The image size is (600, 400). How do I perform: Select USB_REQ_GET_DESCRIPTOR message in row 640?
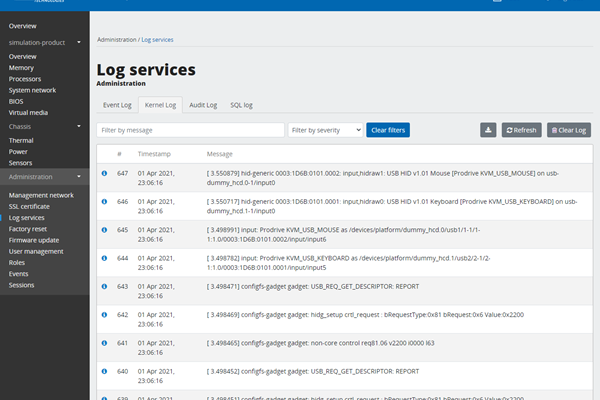point(313,372)
